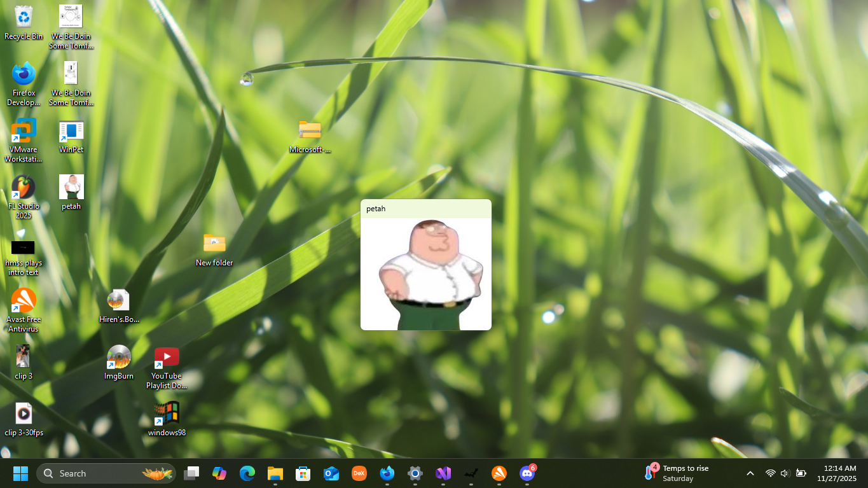
Task: Switch to Visual Studio on the taskbar
Action: coord(443,473)
